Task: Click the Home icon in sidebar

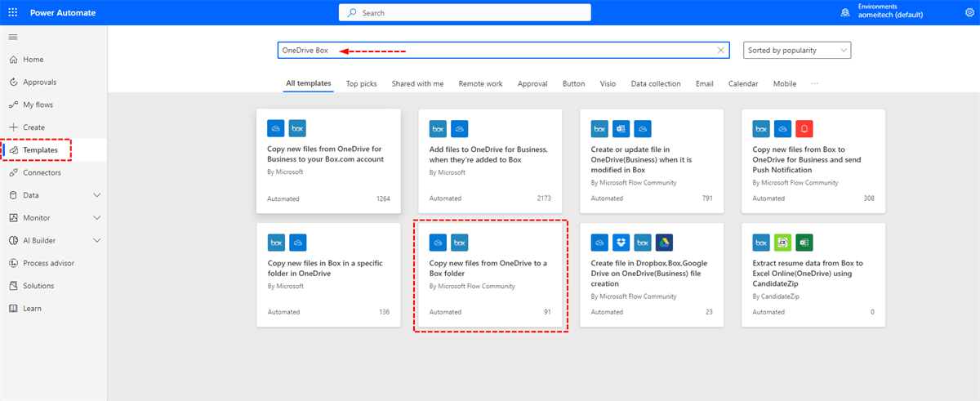Action: [x=13, y=60]
